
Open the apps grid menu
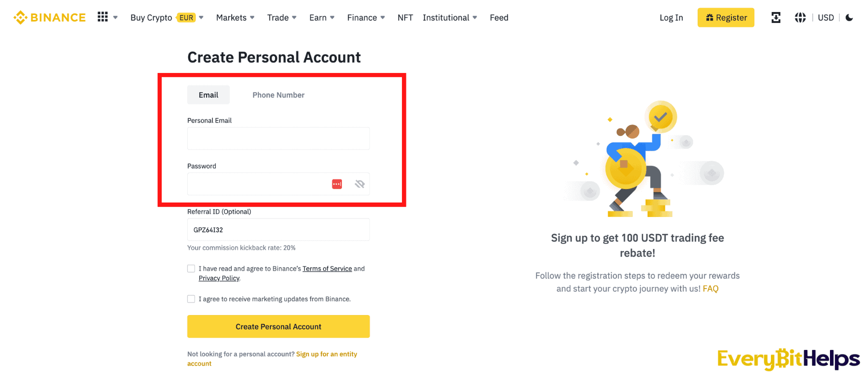pos(103,17)
